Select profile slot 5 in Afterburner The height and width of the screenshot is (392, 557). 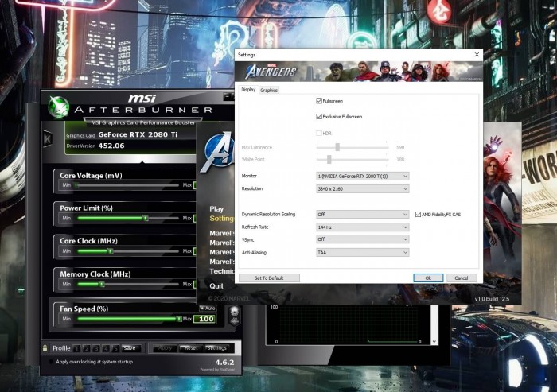point(115,348)
